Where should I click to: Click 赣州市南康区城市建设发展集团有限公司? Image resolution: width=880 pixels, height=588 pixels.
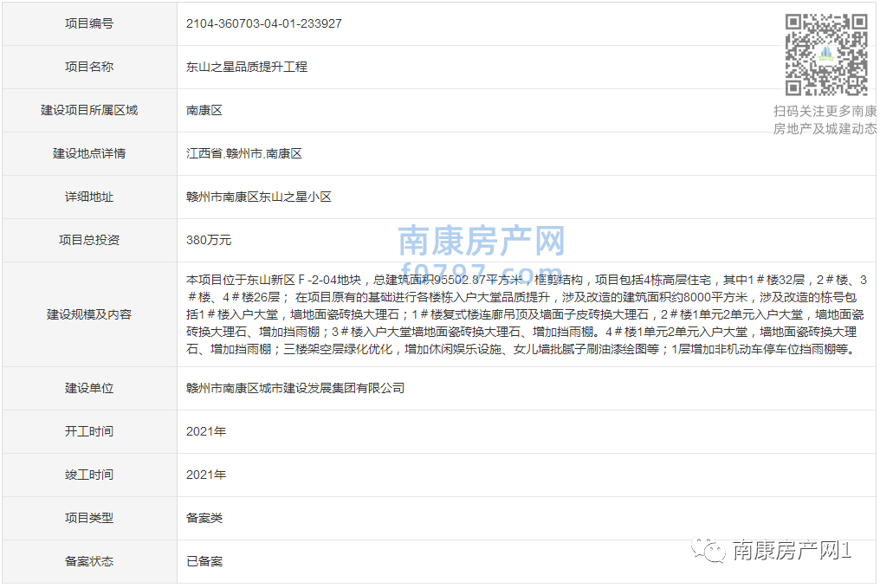[x=295, y=388]
